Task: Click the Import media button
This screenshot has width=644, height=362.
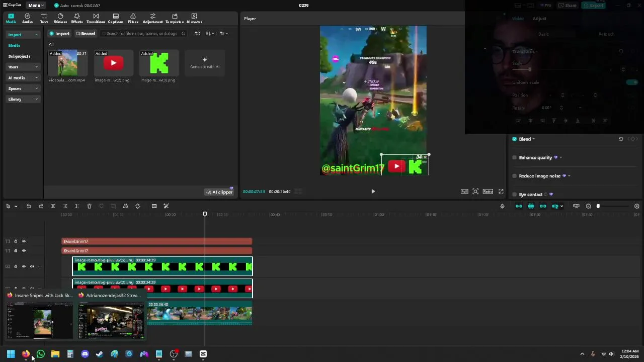Action: click(x=59, y=34)
